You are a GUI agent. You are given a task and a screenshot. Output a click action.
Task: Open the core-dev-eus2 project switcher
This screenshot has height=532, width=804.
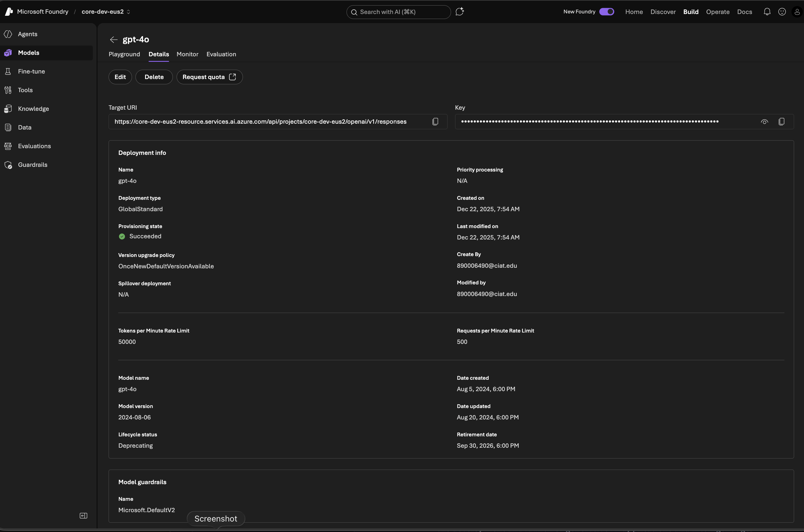106,12
